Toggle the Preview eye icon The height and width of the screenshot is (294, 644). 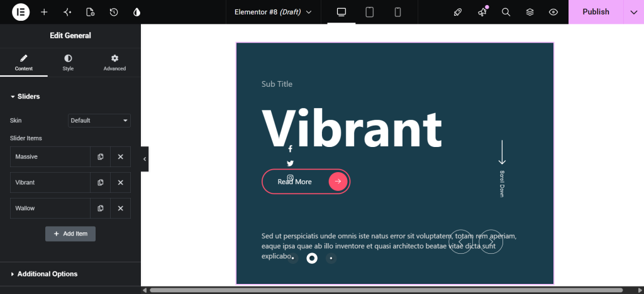click(x=553, y=12)
